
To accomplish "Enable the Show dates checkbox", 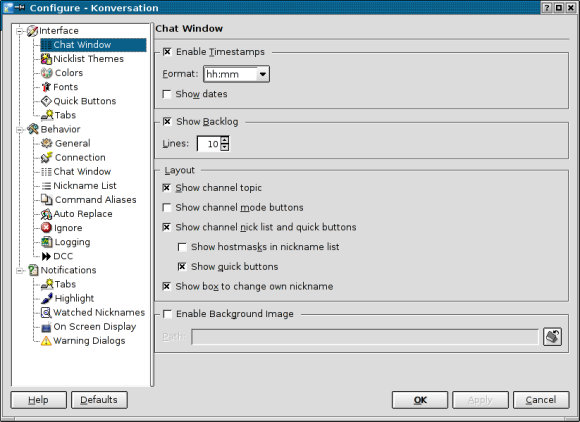I will click(x=167, y=94).
